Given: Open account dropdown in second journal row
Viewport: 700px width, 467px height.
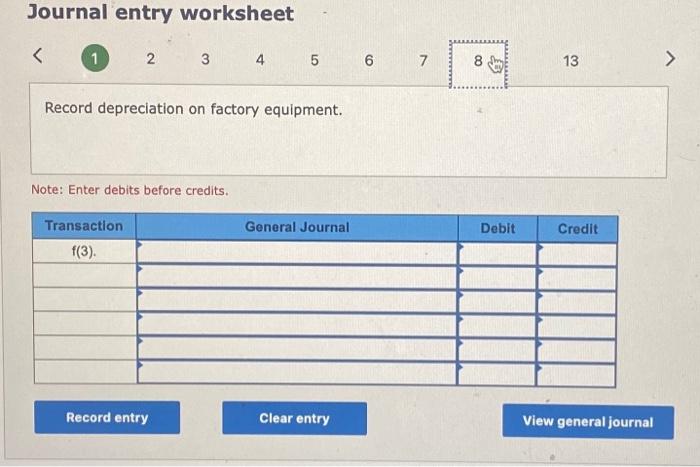Looking at the screenshot, I should (297, 277).
